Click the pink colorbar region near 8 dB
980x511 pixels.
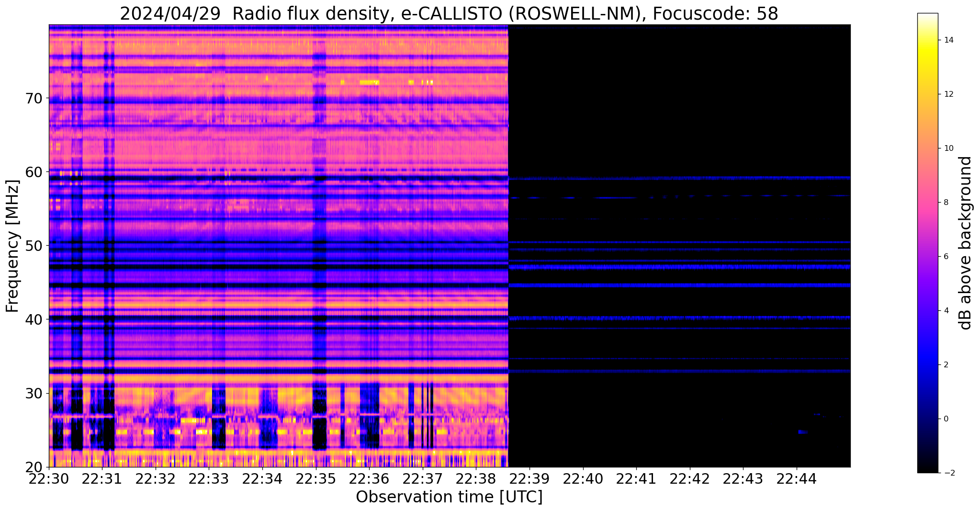coord(927,203)
